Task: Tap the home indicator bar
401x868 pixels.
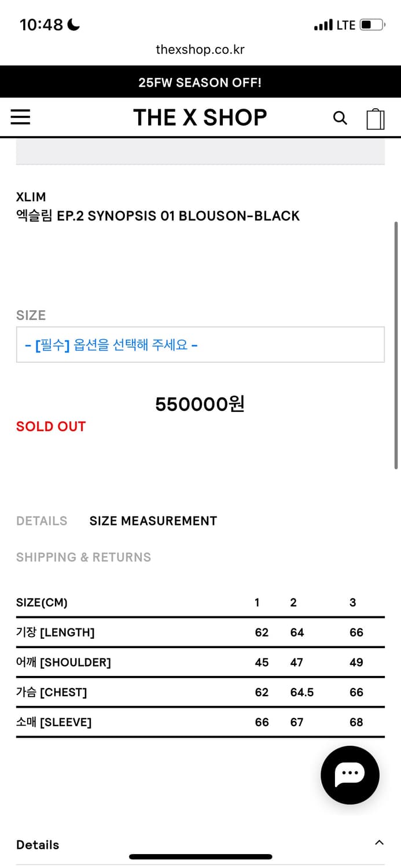Action: tap(200, 857)
